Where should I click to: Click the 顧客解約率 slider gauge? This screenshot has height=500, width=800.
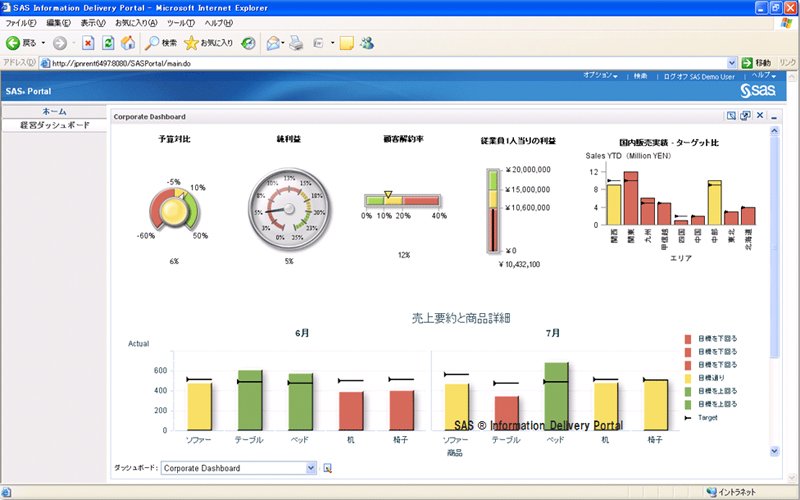point(403,200)
